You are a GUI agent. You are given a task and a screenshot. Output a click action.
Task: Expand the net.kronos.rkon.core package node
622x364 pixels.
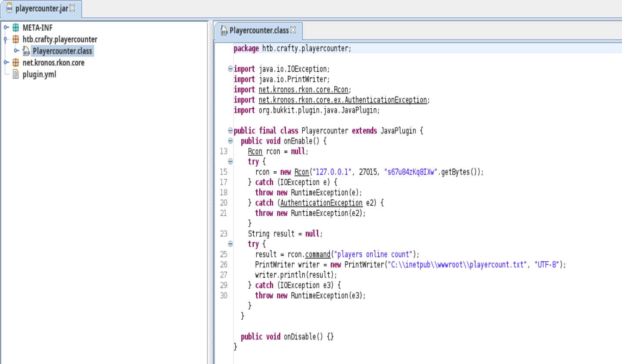coord(6,63)
